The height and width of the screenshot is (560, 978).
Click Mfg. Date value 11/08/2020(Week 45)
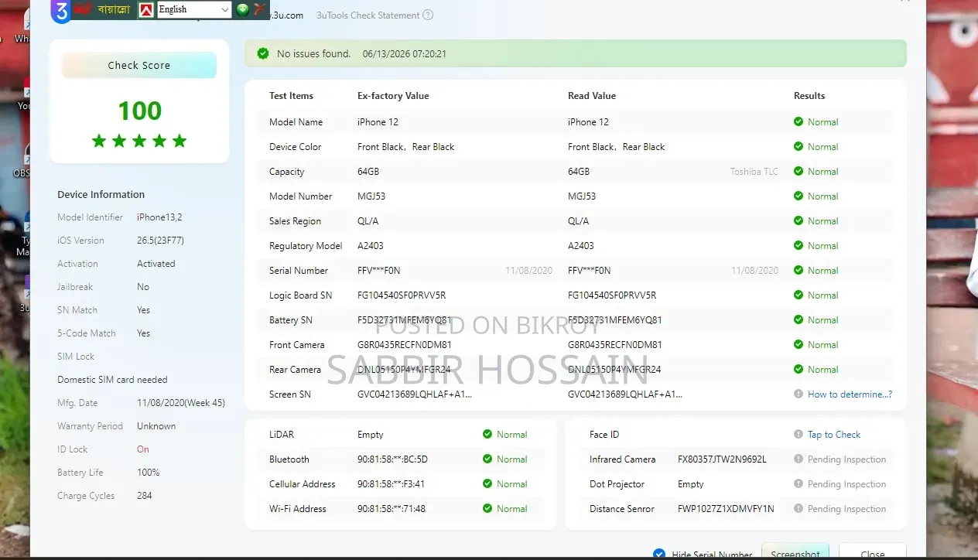pos(181,403)
